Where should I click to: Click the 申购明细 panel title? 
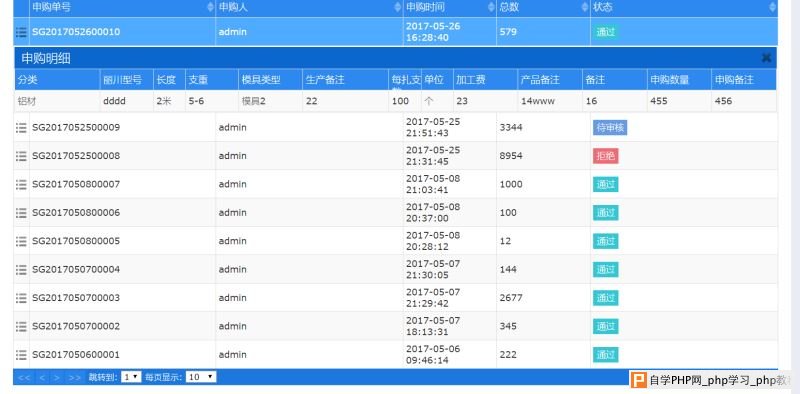(x=46, y=58)
